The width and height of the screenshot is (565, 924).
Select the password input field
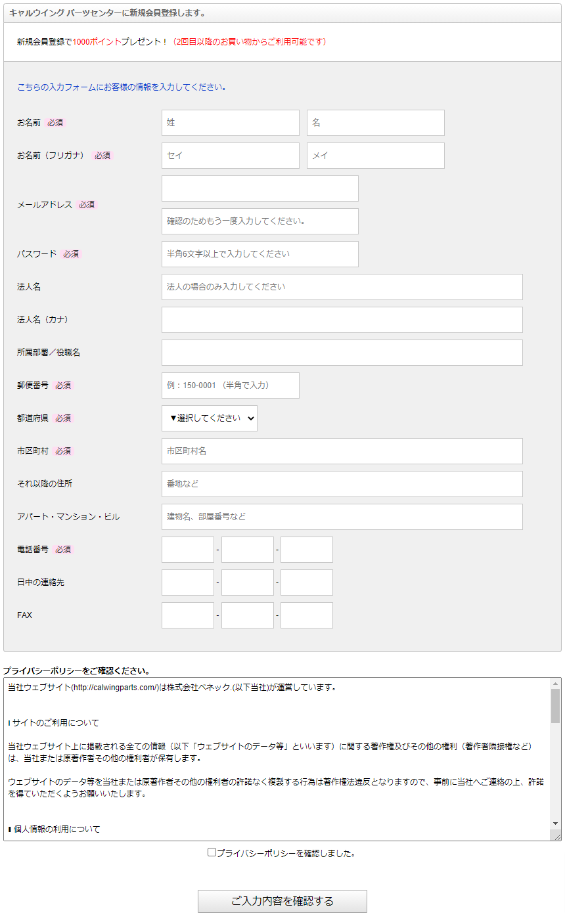point(260,254)
